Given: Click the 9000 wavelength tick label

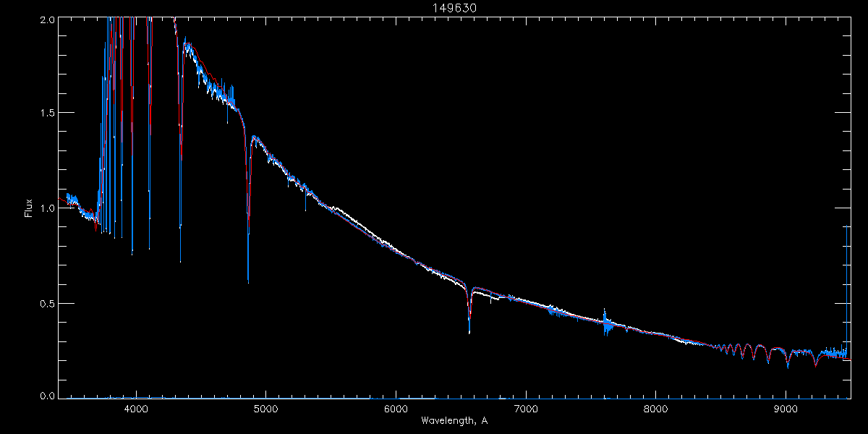Looking at the screenshot, I should pos(786,409).
